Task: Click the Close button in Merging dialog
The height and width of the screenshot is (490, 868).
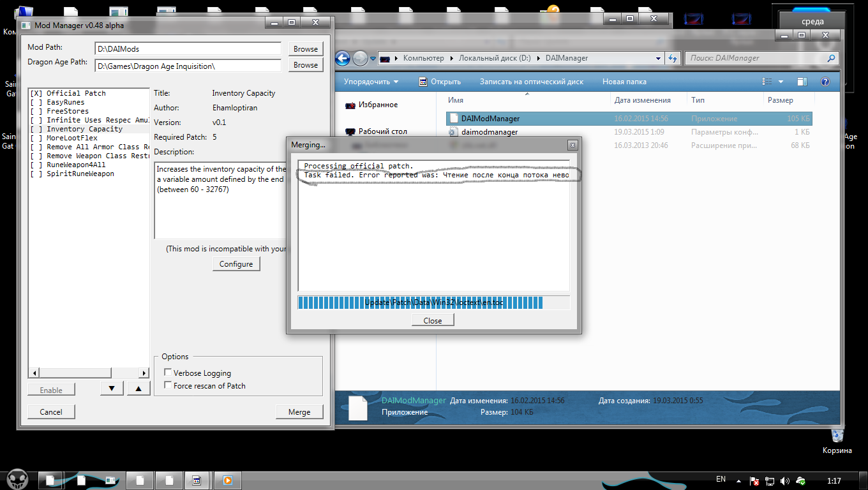Action: (x=433, y=320)
